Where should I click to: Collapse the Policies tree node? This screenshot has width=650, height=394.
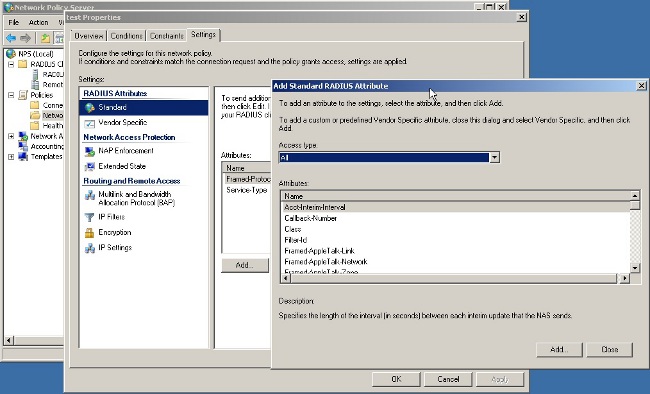(11, 95)
